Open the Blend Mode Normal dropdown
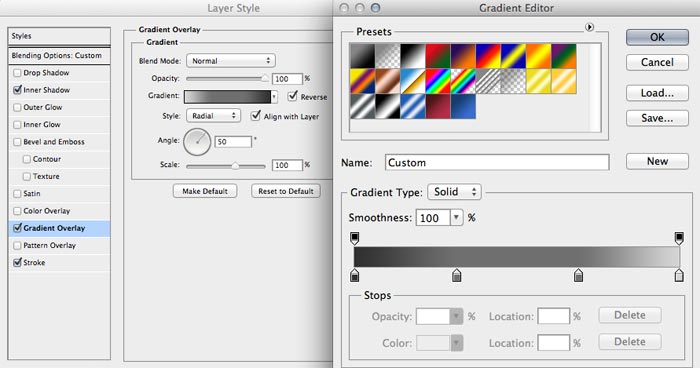 click(x=231, y=61)
